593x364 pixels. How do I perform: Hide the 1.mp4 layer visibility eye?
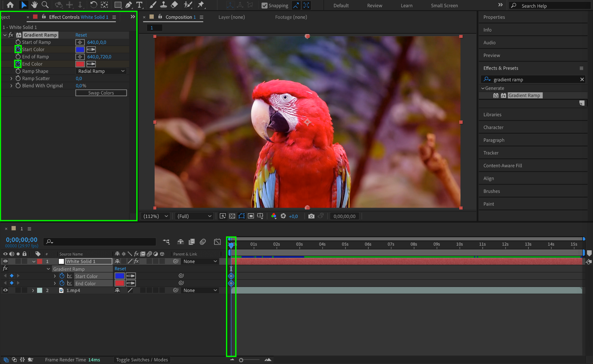click(5, 290)
